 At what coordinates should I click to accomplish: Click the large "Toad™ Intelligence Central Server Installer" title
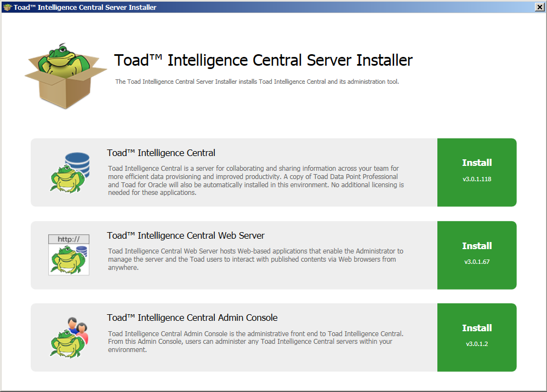[264, 60]
